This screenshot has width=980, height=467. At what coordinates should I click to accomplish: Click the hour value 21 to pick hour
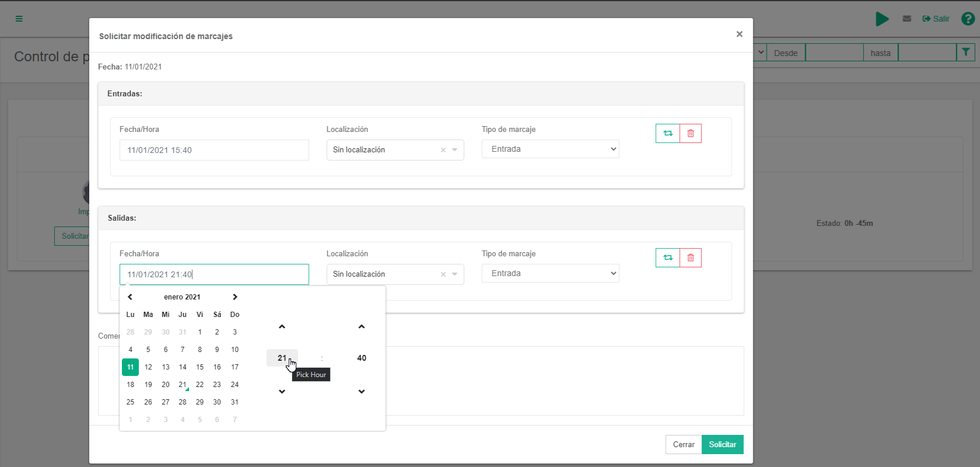click(x=282, y=358)
